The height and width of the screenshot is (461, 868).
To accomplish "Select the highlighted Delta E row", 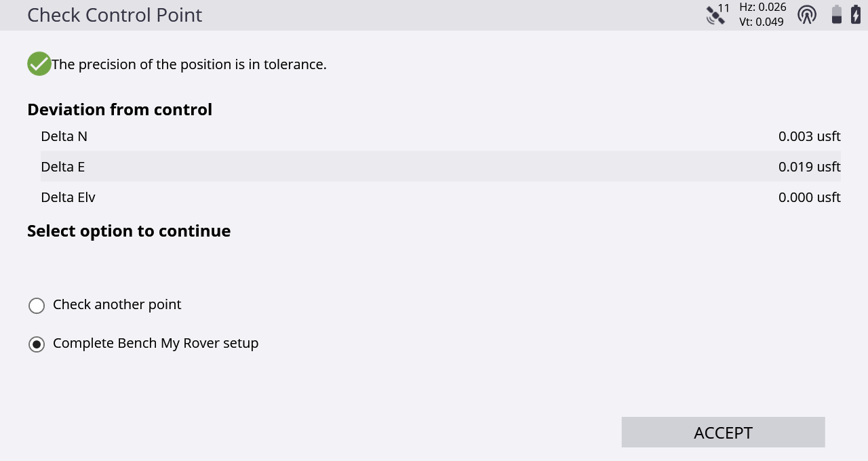I will (x=441, y=167).
